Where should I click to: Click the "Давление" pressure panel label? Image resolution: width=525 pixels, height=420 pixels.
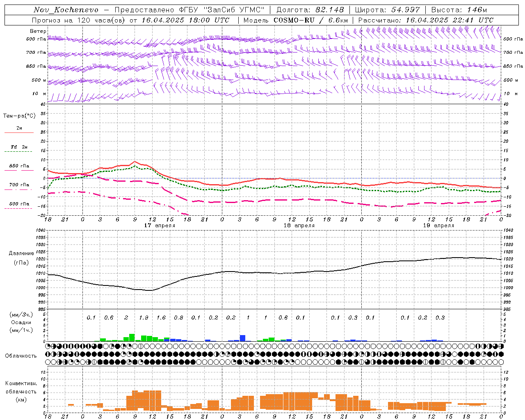point(21,253)
